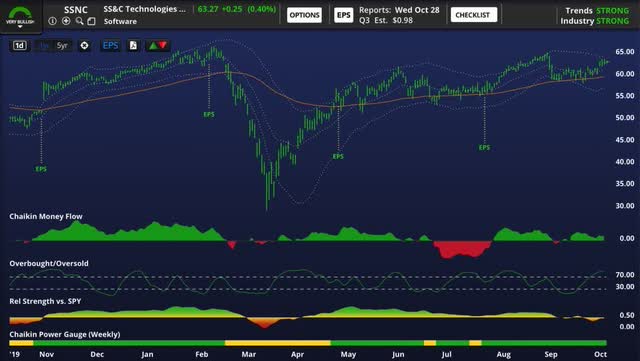Click the Chaikin Money Flow label
The height and width of the screenshot is (361, 640).
coord(46,216)
